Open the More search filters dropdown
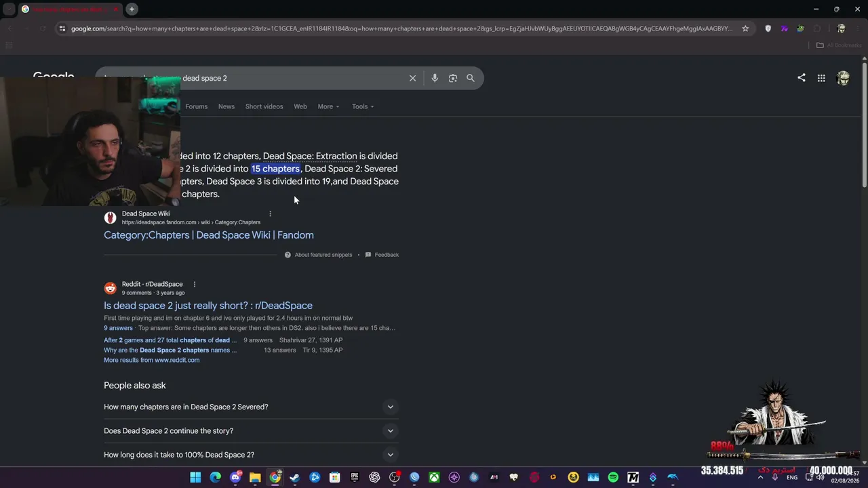 (328, 106)
